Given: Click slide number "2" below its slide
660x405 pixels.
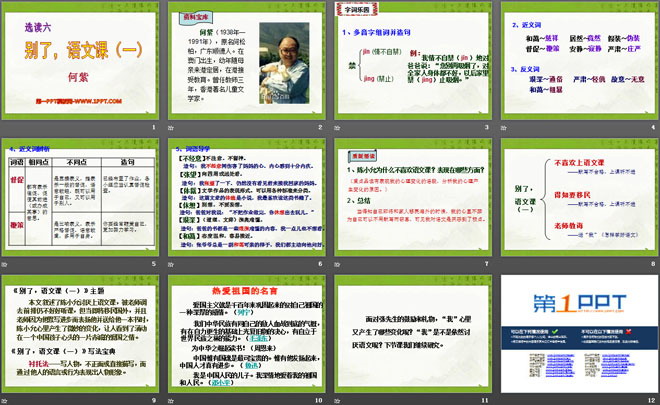Looking at the screenshot, I should (x=320, y=127).
